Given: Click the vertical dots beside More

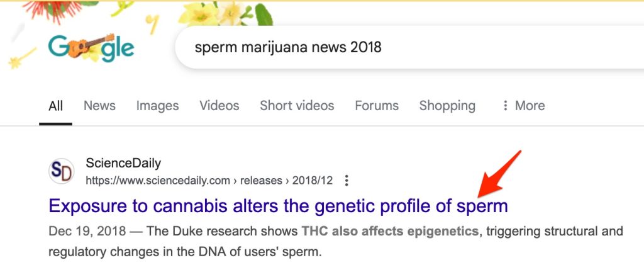Looking at the screenshot, I should 505,106.
